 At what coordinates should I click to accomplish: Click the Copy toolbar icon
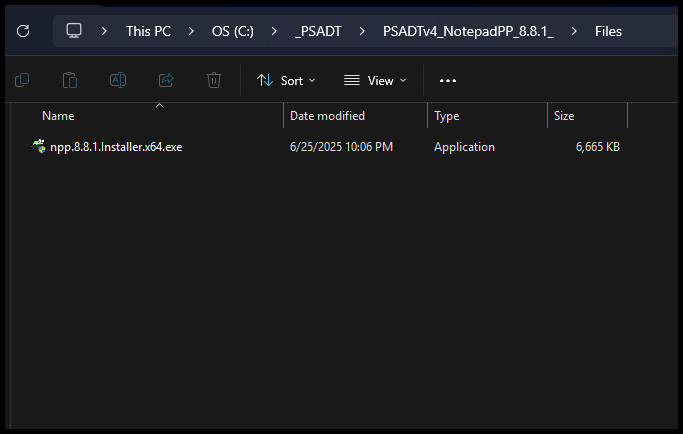(x=22, y=80)
